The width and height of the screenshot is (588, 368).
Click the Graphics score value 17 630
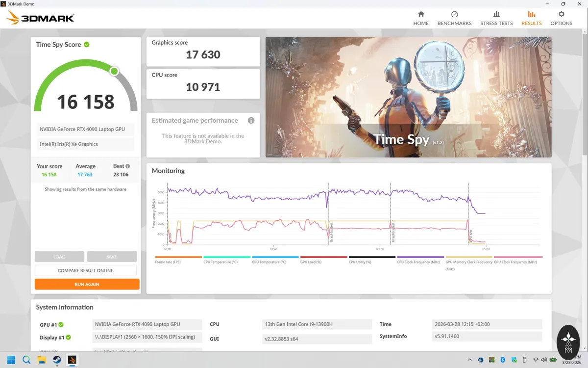[x=203, y=54]
